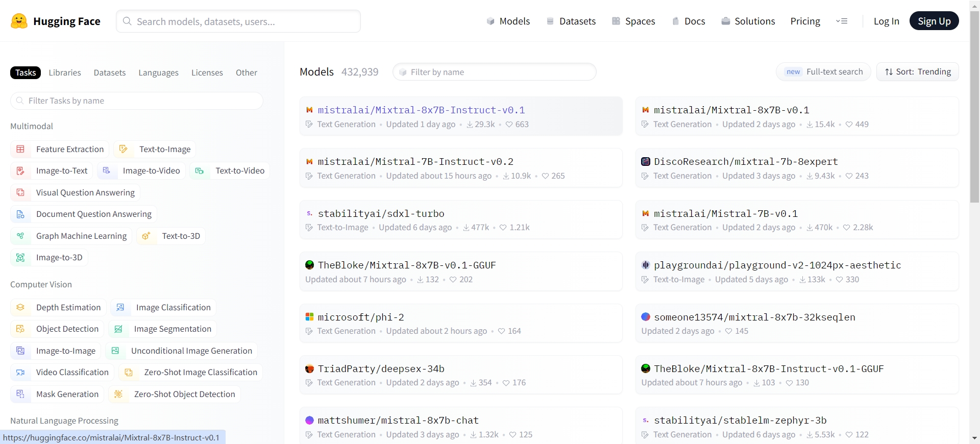Click the Image-to-Image task icon
980x444 pixels.
[x=20, y=351]
